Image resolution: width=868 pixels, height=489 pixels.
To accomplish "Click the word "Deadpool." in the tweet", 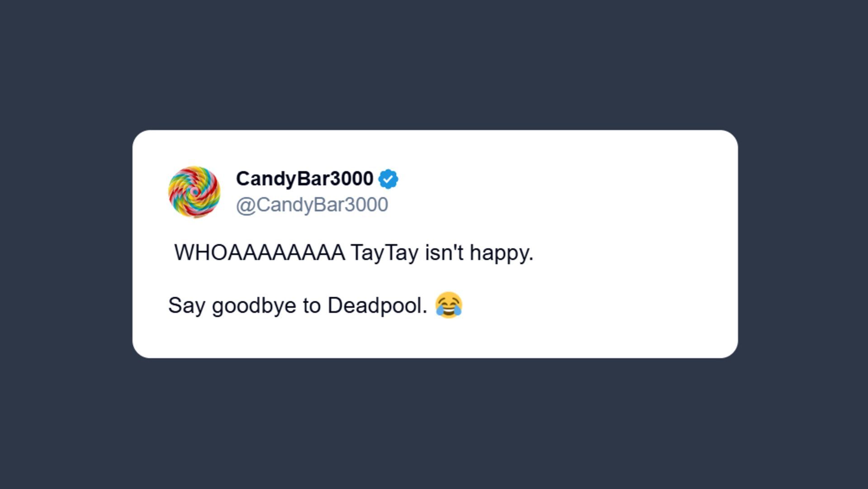I will (x=377, y=306).
